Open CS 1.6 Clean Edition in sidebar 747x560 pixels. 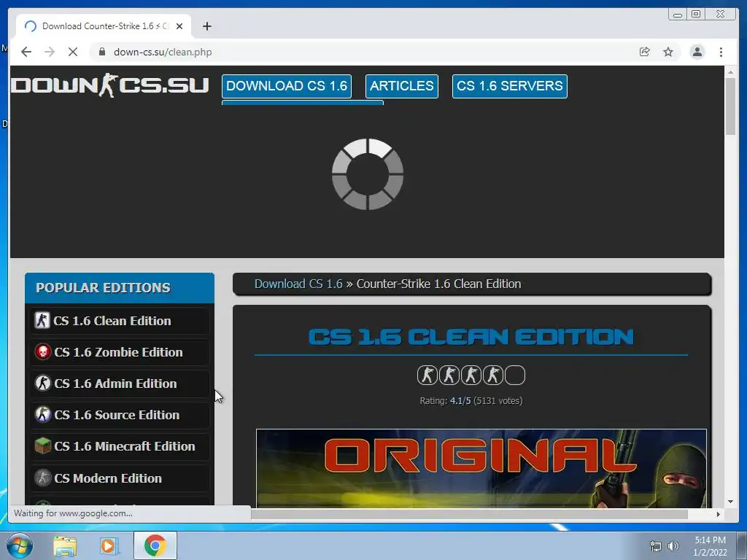tap(119, 321)
